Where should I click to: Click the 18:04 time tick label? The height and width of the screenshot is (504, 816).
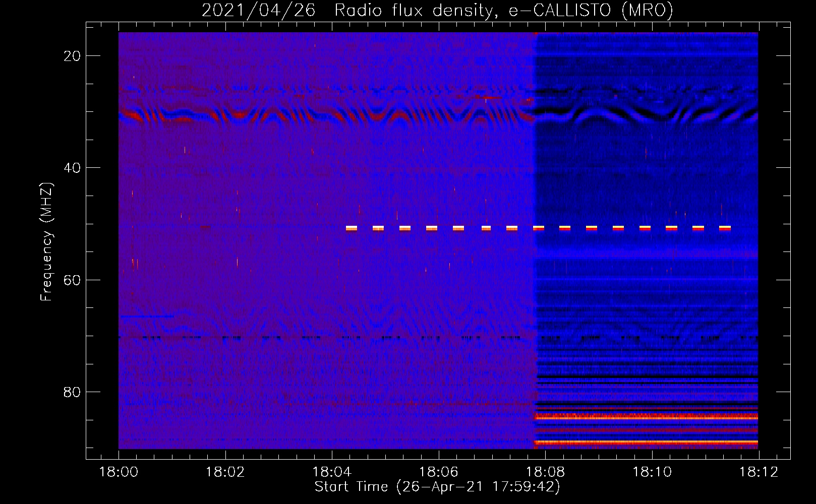[x=332, y=472]
